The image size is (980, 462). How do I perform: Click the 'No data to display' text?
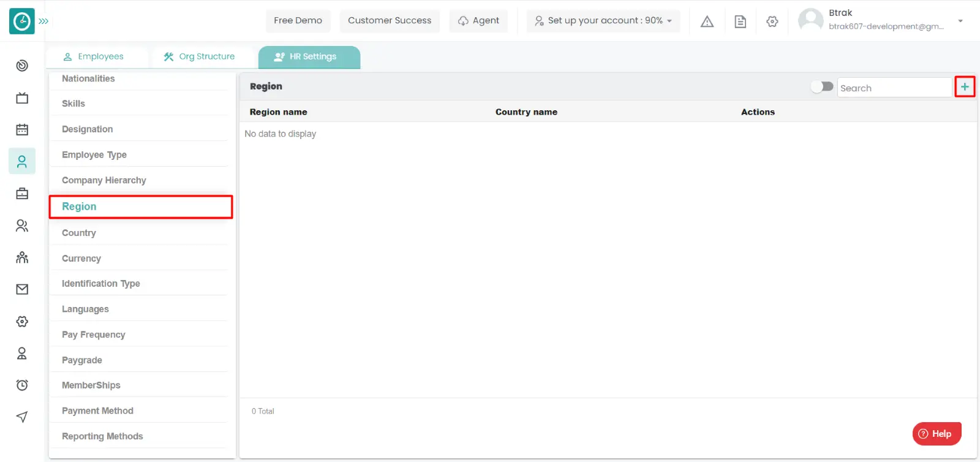pyautogui.click(x=281, y=134)
